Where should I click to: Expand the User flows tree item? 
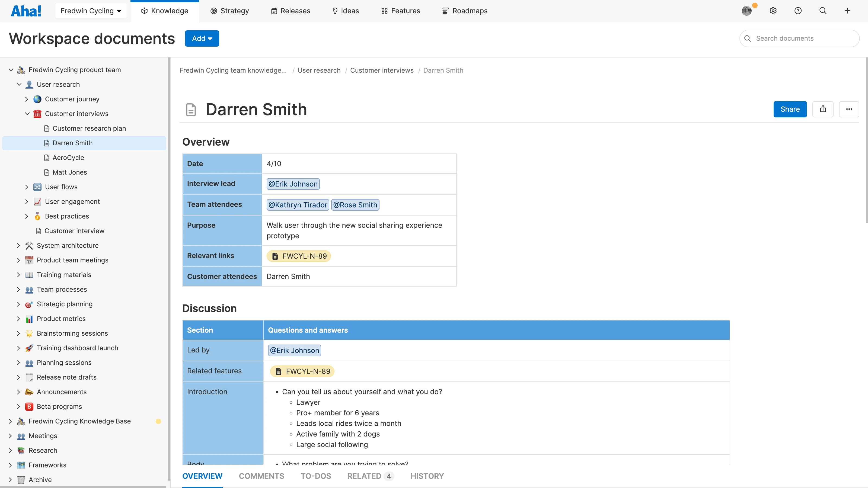point(27,187)
